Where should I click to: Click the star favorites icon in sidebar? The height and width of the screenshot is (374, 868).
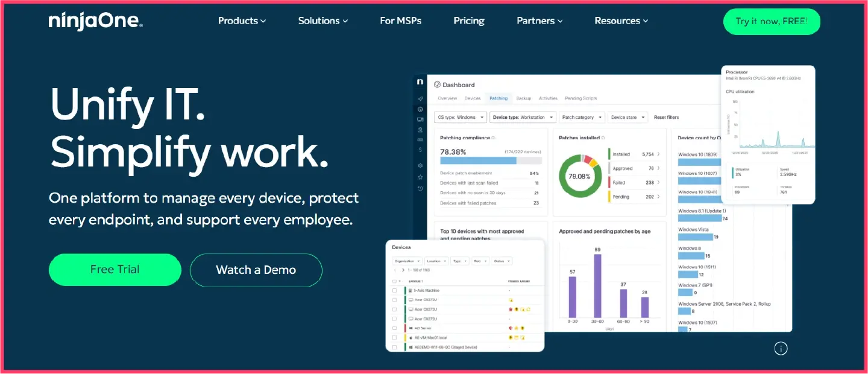click(420, 177)
